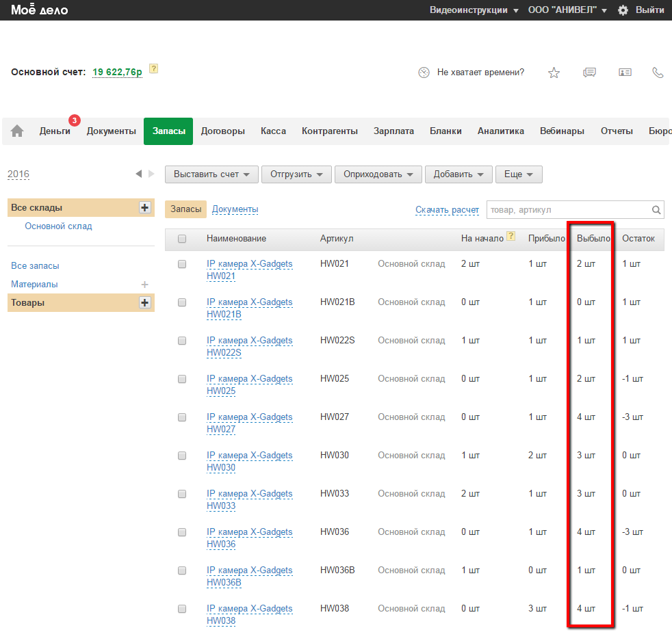672x643 pixels.
Task: Switch to the Документы sub-tab
Action: [x=235, y=209]
